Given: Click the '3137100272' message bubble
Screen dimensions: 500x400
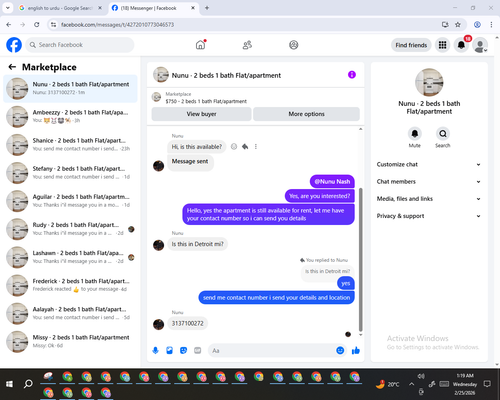Looking at the screenshot, I should point(187,323).
